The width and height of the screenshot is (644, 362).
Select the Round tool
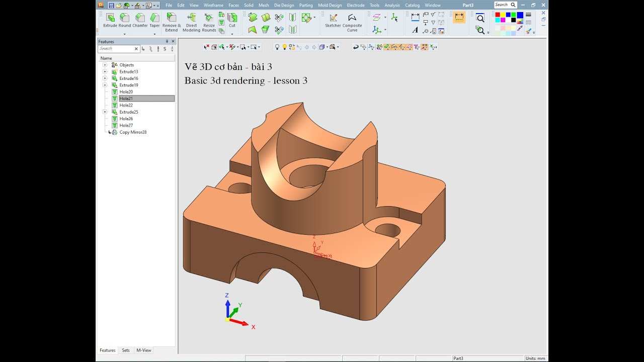pyautogui.click(x=125, y=20)
